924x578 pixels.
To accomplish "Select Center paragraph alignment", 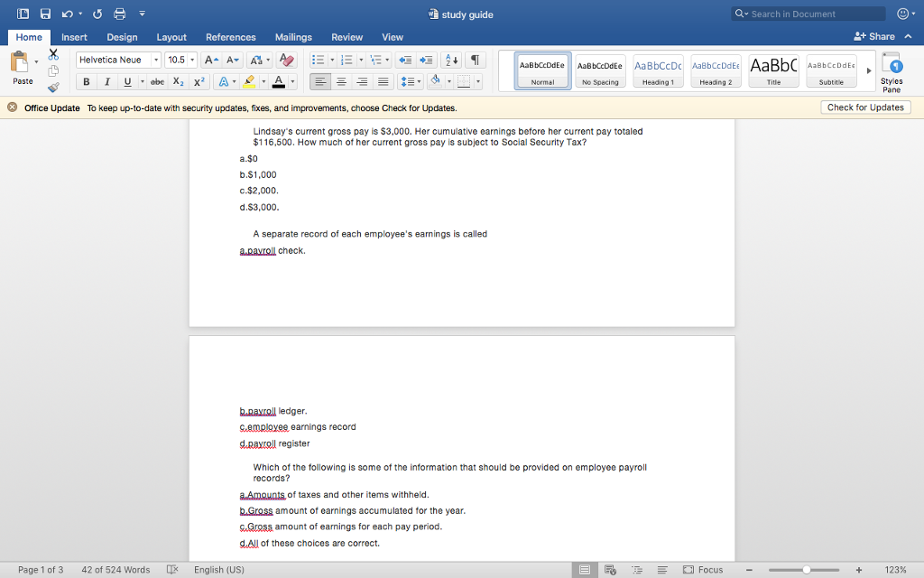I will 341,81.
